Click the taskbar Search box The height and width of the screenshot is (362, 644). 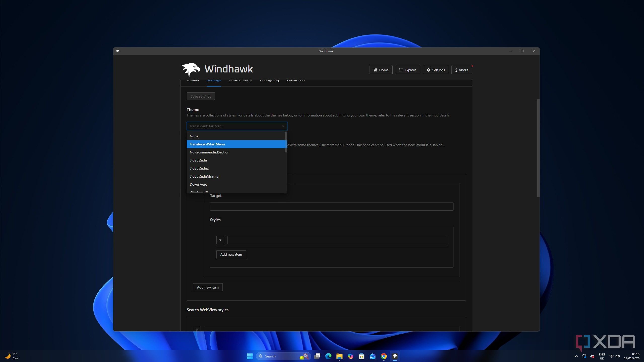(x=283, y=356)
